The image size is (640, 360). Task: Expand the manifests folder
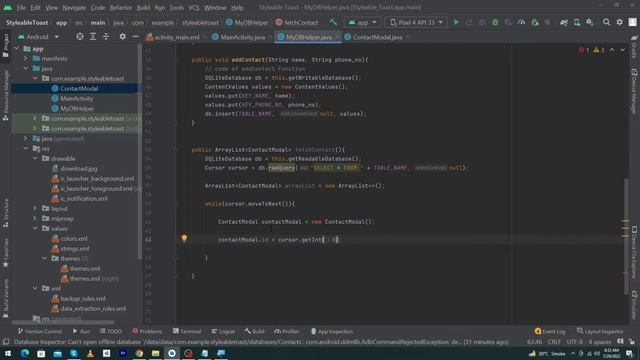(x=26, y=58)
